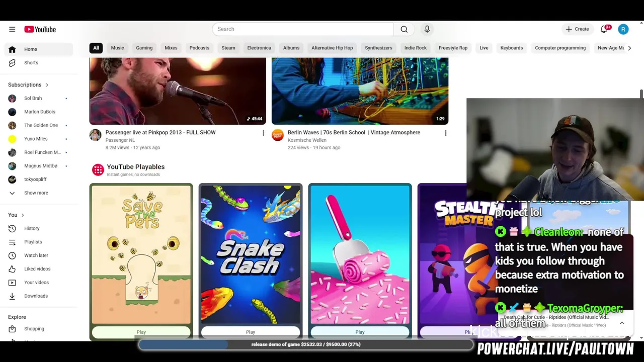This screenshot has height=362, width=644.
Task: Select the Synthesizers filter chip
Action: 378,48
